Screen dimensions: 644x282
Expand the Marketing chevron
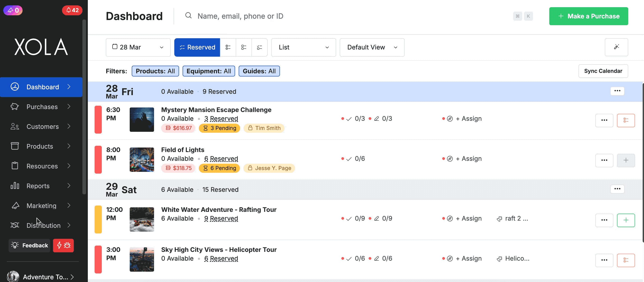69,205
